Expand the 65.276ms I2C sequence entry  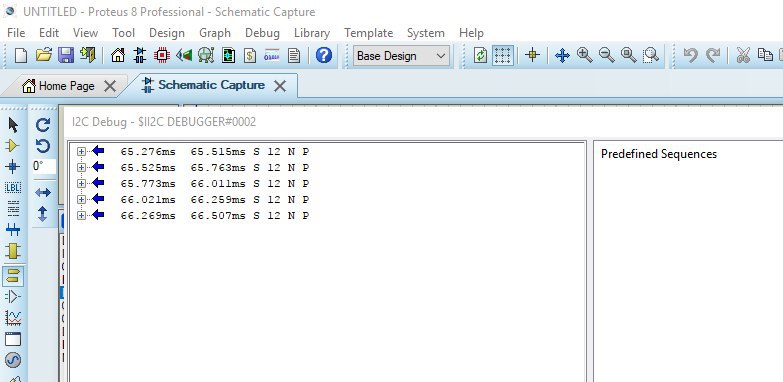(81, 151)
